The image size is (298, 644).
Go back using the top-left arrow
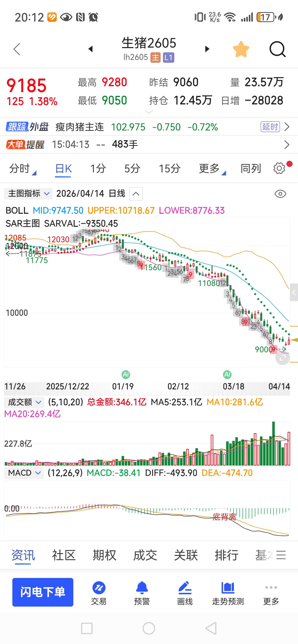pos(17,49)
